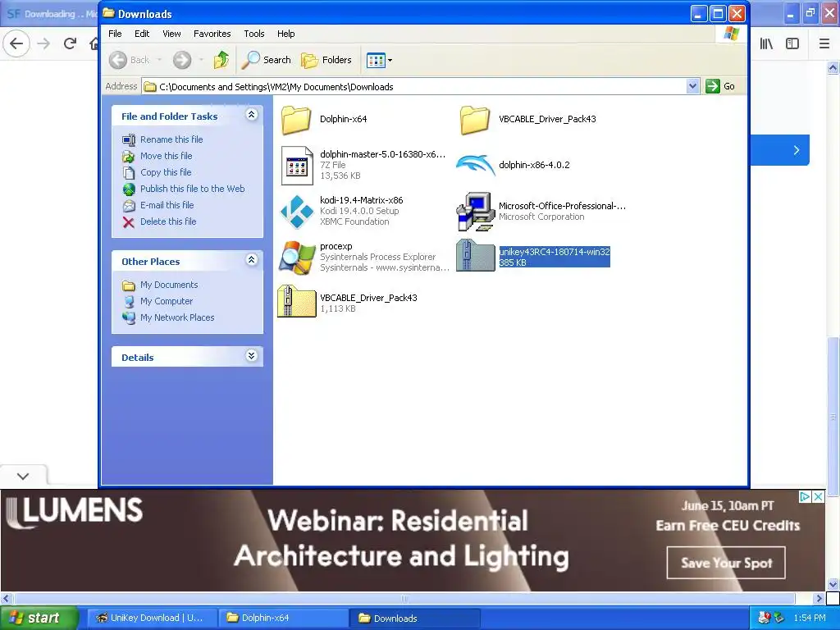Click the browser reload button
The image size is (840, 630).
pyautogui.click(x=70, y=43)
